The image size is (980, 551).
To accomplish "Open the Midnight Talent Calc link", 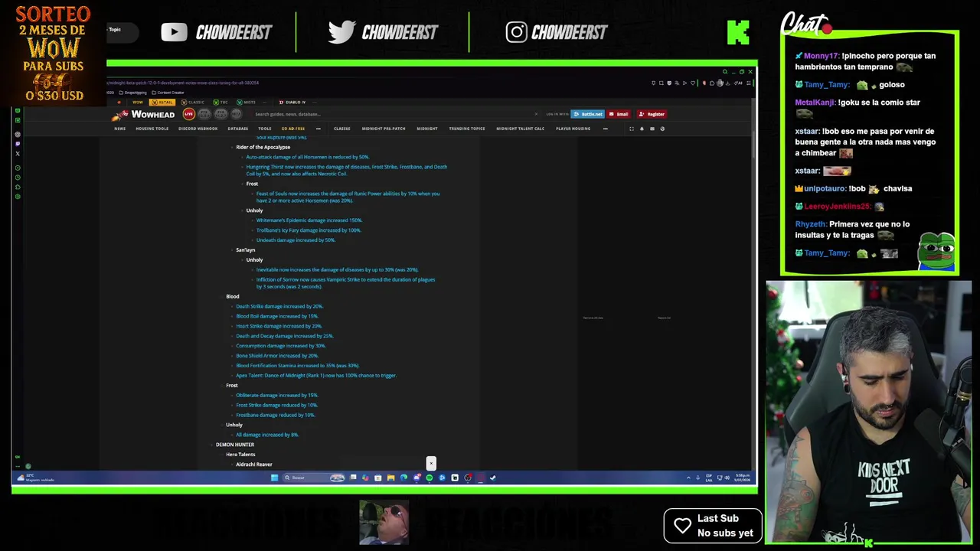I will (x=520, y=129).
